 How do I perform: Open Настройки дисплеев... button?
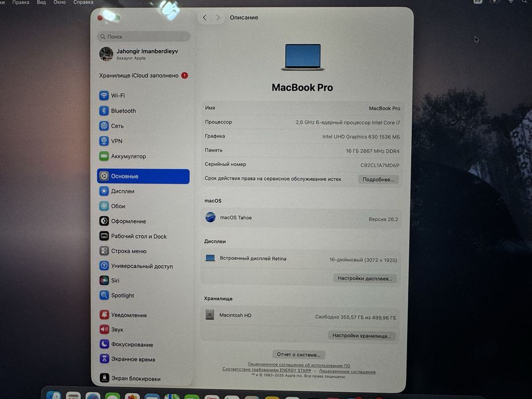[x=365, y=279]
